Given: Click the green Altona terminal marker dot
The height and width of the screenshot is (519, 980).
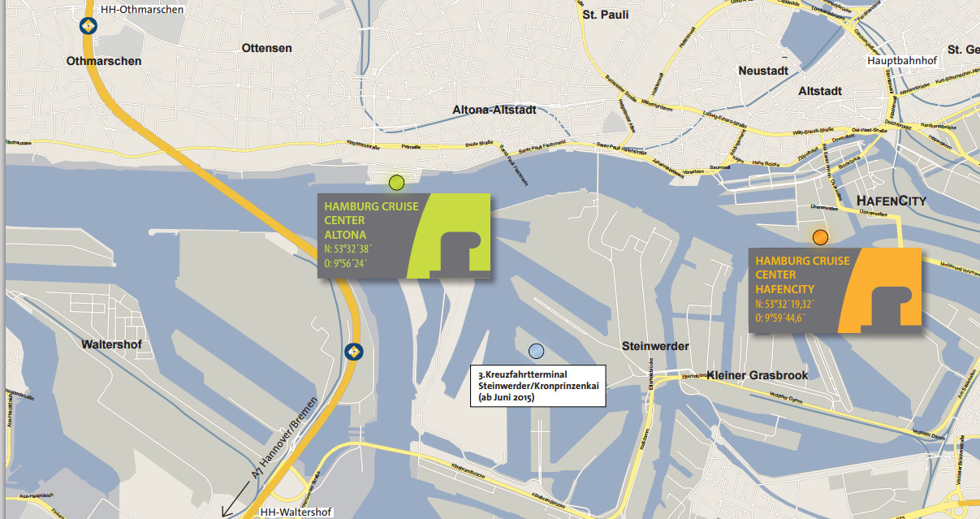Looking at the screenshot, I should [x=396, y=183].
